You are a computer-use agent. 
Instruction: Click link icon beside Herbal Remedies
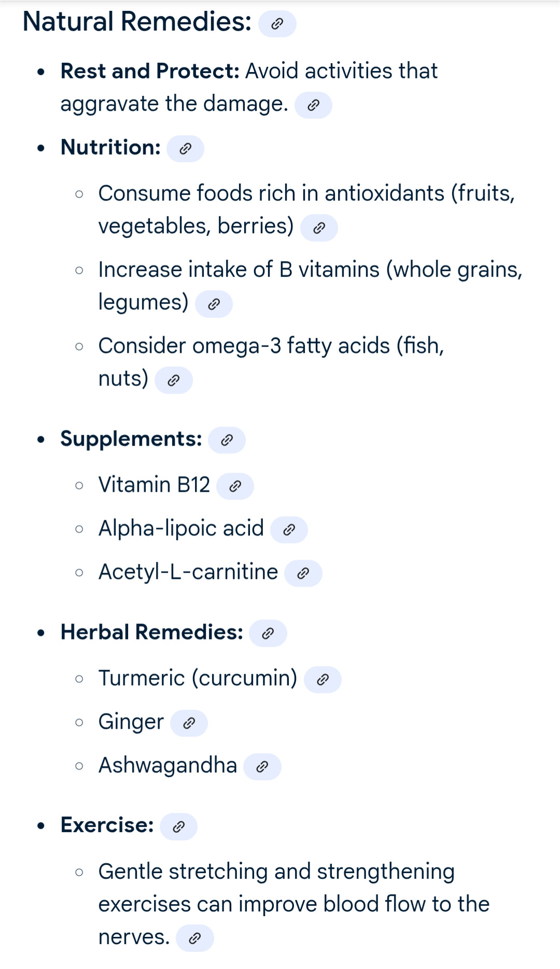(268, 633)
